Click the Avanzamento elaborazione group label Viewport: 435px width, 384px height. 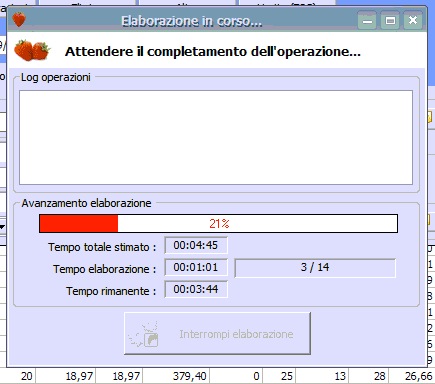(x=86, y=203)
